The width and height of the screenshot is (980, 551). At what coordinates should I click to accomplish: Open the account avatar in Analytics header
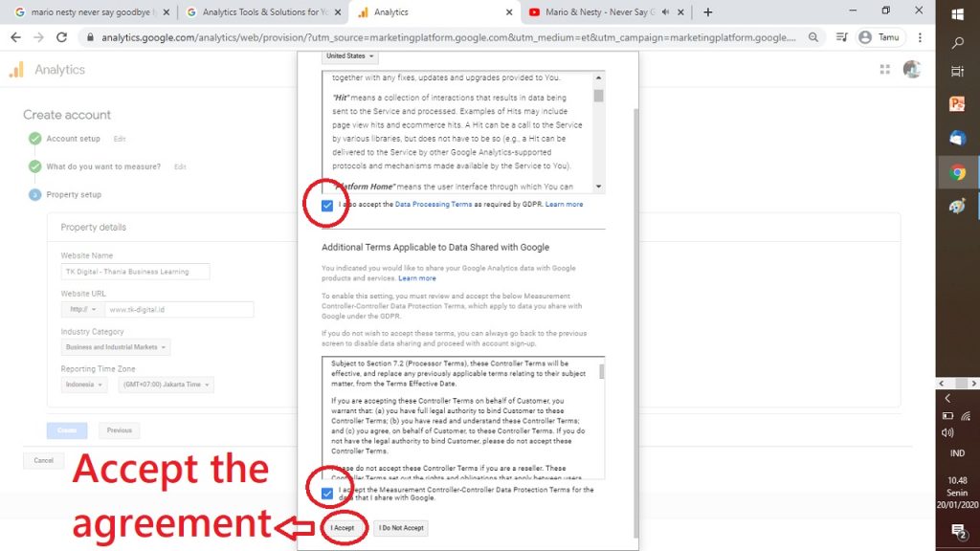(911, 70)
